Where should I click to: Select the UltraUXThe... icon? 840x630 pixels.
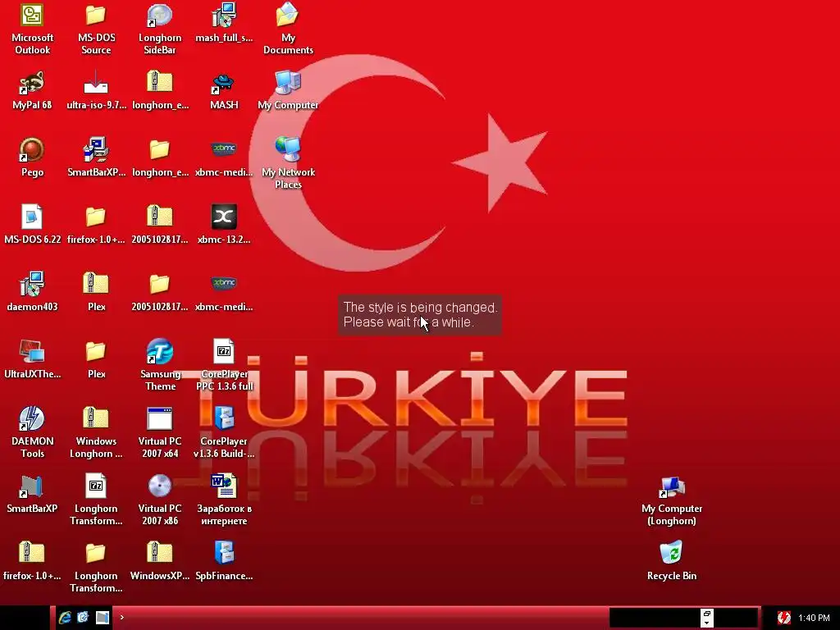pos(32,352)
